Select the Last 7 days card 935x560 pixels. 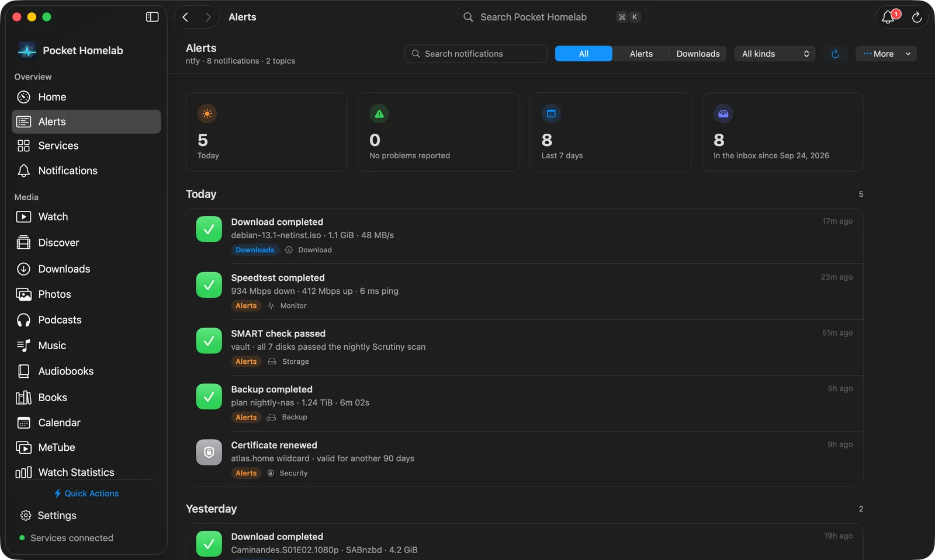(x=611, y=132)
